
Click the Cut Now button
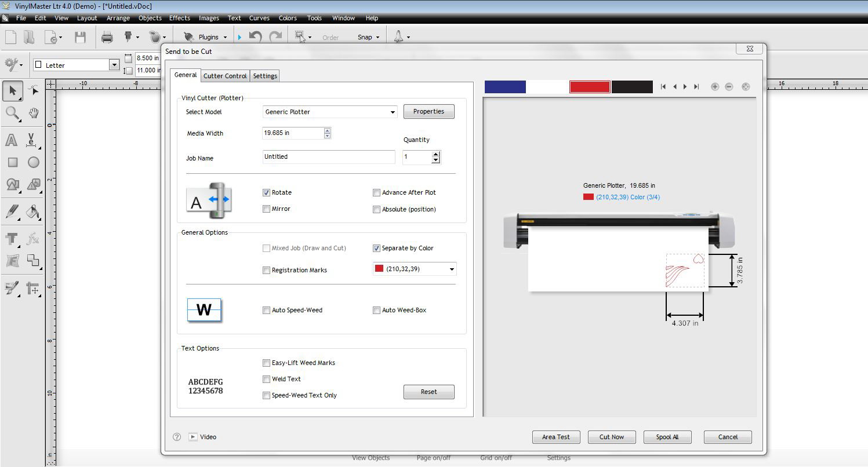[x=612, y=437]
